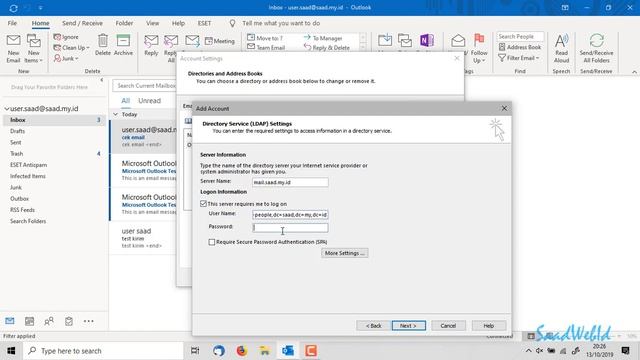The height and width of the screenshot is (360, 640).
Task: Click Next in Add Account dialog
Action: [x=409, y=326]
